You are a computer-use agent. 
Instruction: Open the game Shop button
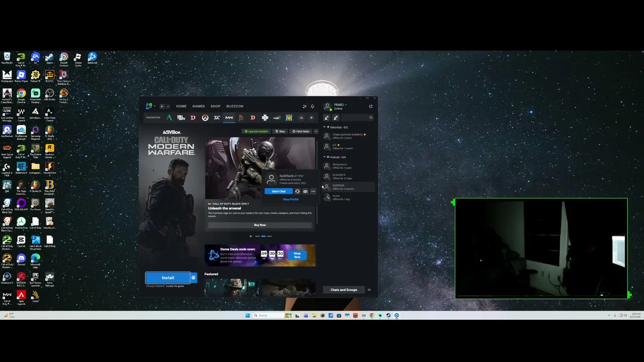[x=280, y=131]
